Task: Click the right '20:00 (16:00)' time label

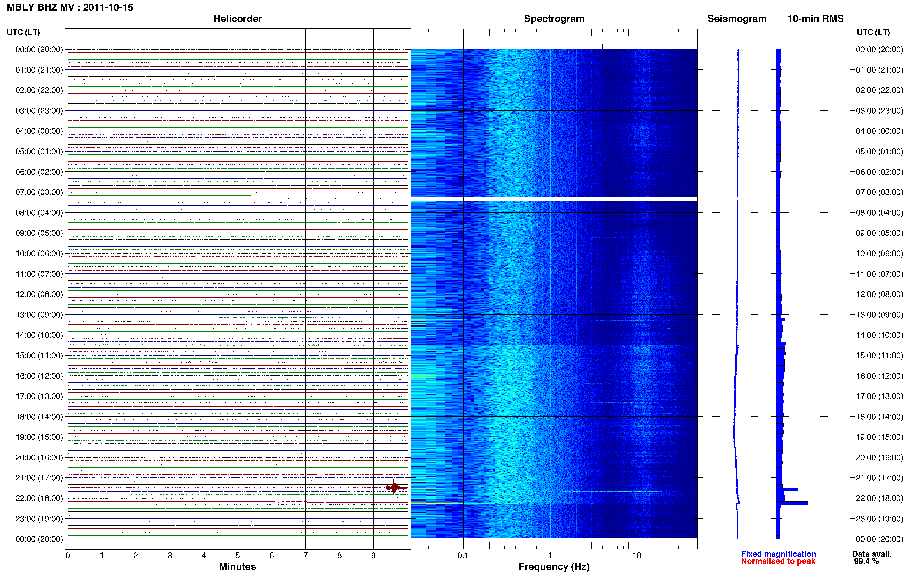Action: tap(879, 457)
